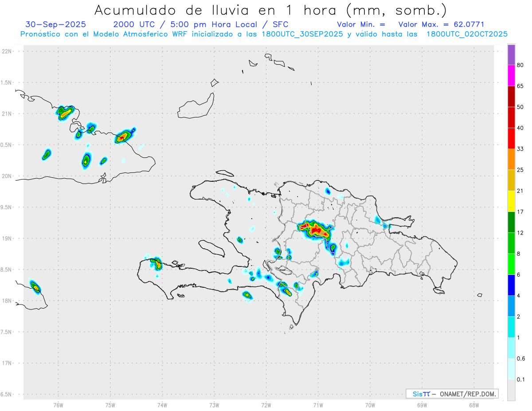This screenshot has height=411, width=532.
Task: Click the '22N' latitude axis label
Action: pos(7,51)
